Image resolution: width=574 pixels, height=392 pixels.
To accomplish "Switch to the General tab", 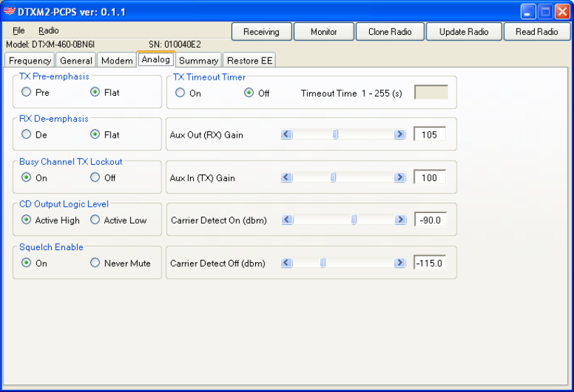I will point(76,60).
